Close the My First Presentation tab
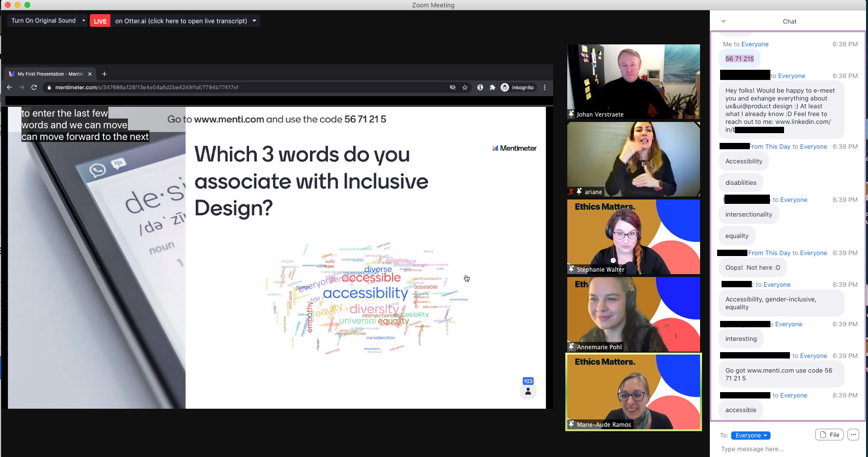The width and height of the screenshot is (868, 457). tap(90, 74)
